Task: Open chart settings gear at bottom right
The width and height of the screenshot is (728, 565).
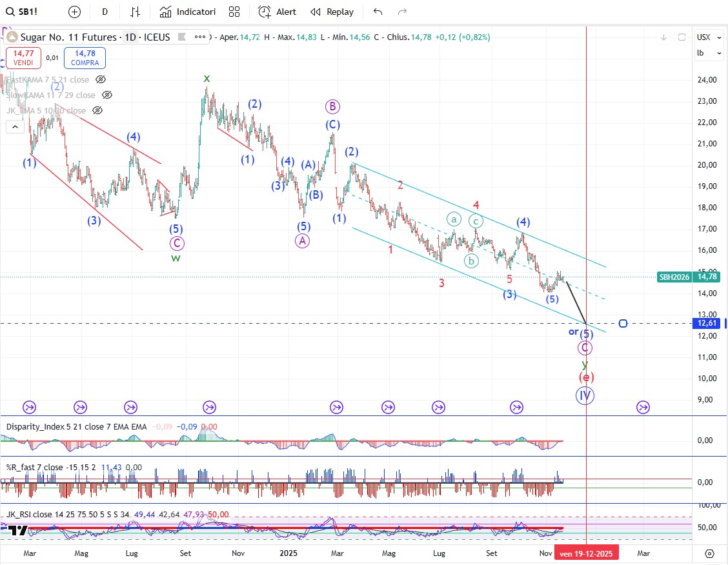Action: pos(709,553)
